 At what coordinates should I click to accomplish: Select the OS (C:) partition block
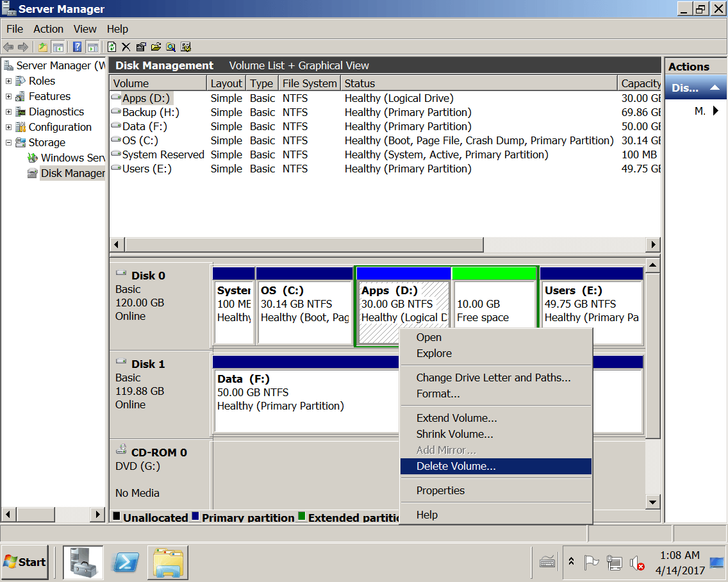pos(304,306)
